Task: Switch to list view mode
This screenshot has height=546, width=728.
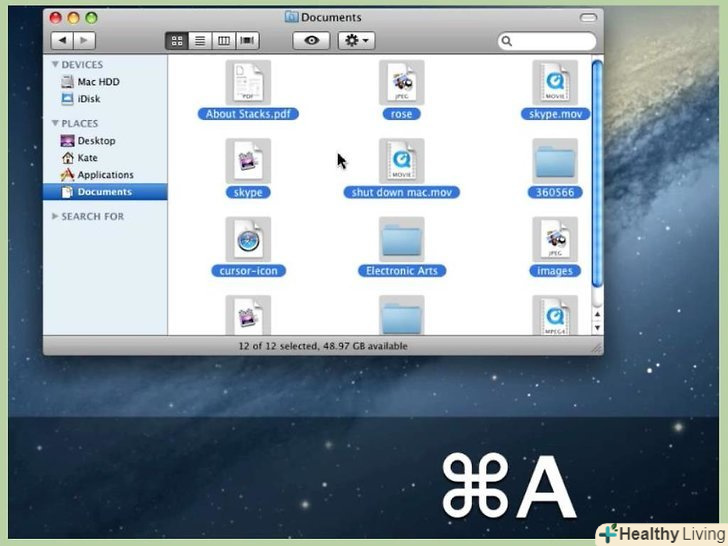Action: click(x=200, y=41)
